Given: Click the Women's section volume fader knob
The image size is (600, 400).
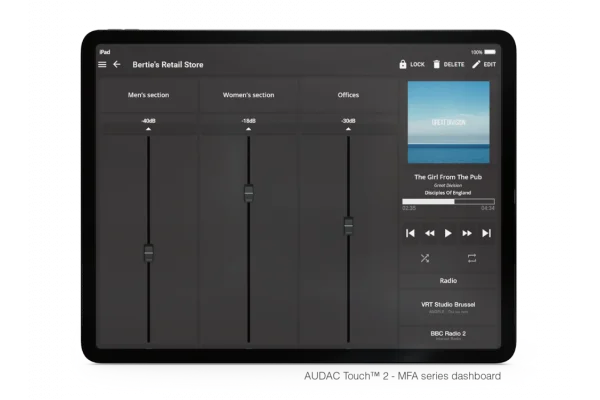Looking at the screenshot, I should click(x=248, y=193).
